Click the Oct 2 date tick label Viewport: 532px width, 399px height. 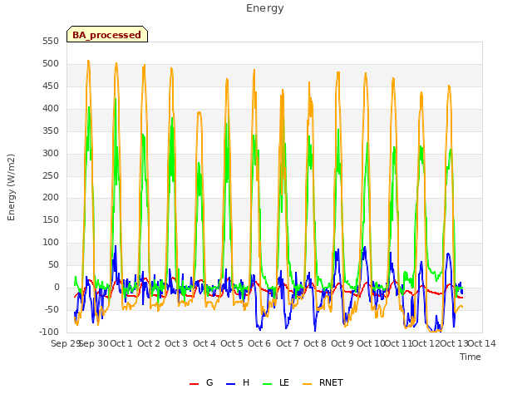pyautogui.click(x=149, y=343)
